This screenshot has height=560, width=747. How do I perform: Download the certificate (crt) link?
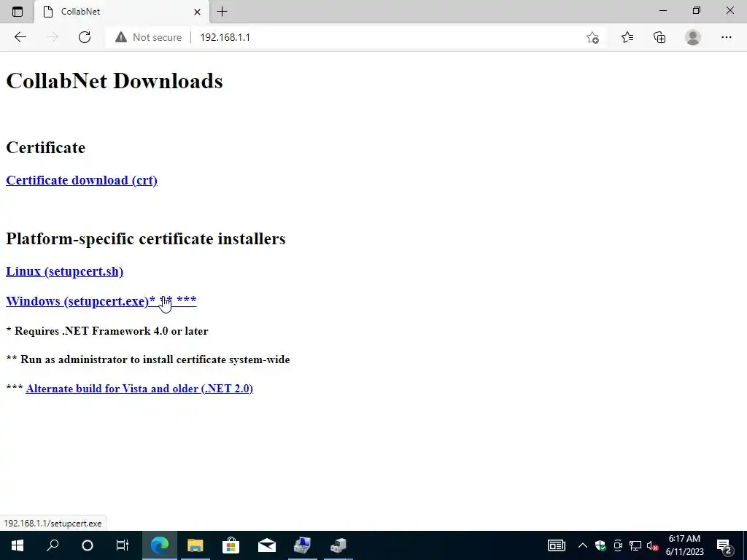click(82, 181)
